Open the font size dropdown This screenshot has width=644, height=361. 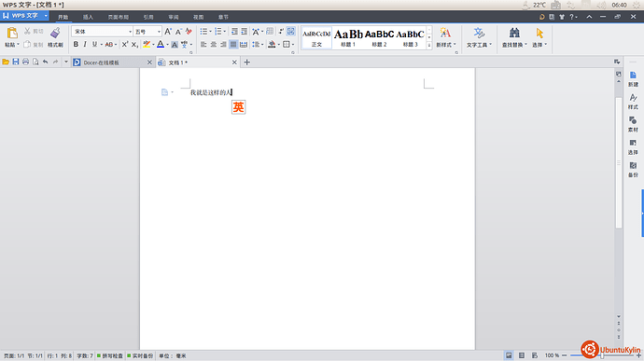[159, 32]
